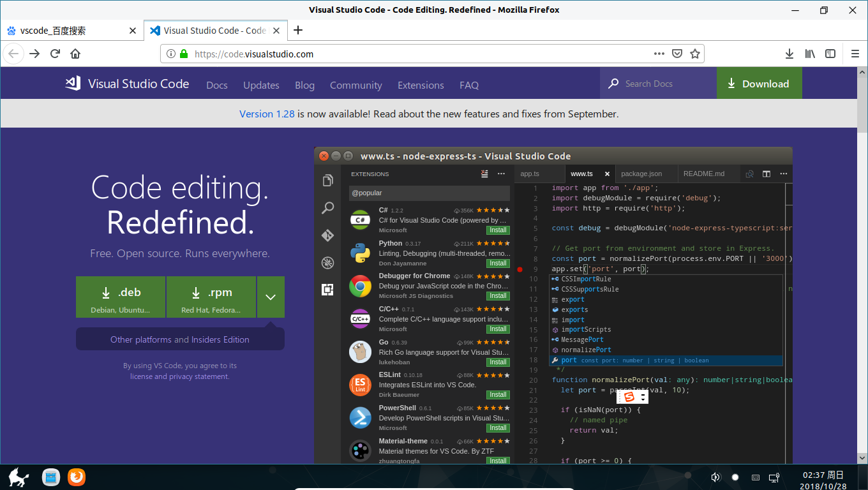868x490 pixels.
Task: Click the browser forward arrow
Action: (x=34, y=54)
